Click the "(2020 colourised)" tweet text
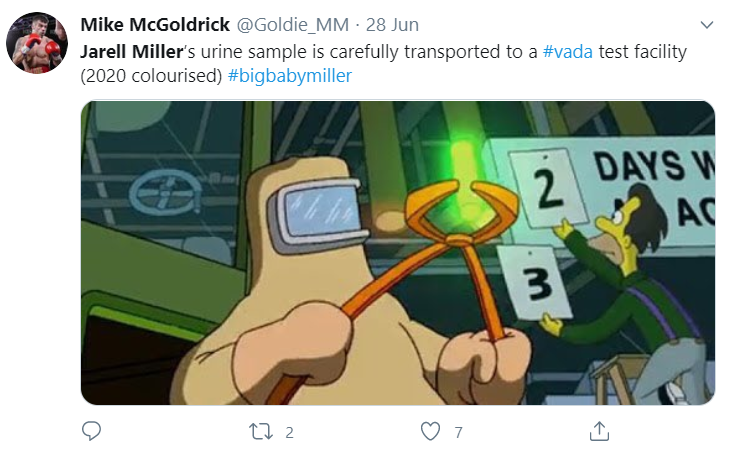The width and height of the screenshot is (731, 456). click(x=151, y=76)
